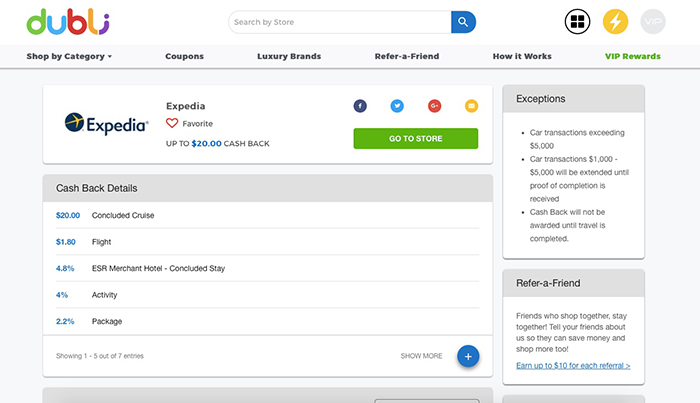The height and width of the screenshot is (403, 700).
Task: Open Luxury Brands page
Action: click(x=289, y=56)
